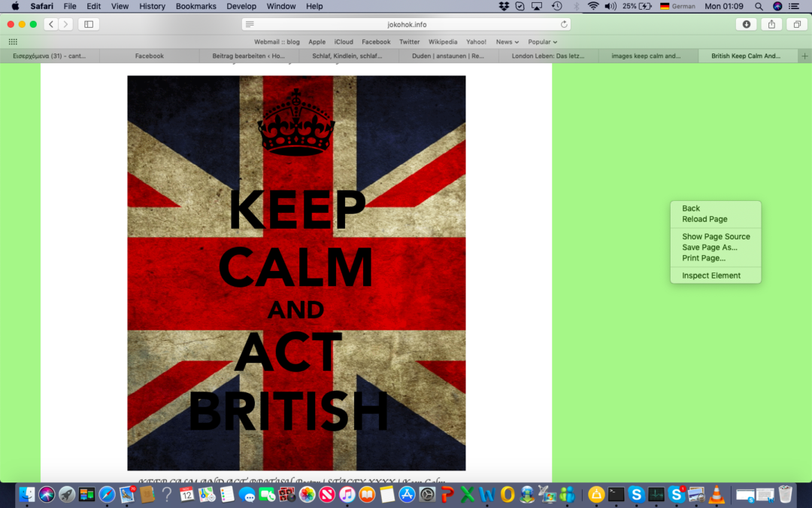
Task: Switch to the London Leben tab
Action: point(548,56)
